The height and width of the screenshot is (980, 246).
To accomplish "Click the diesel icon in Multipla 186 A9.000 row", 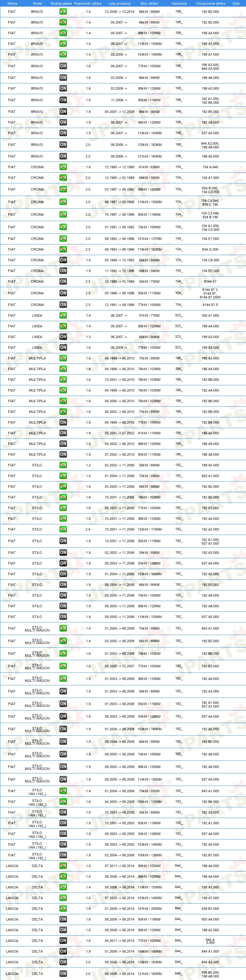I will pos(63,443).
